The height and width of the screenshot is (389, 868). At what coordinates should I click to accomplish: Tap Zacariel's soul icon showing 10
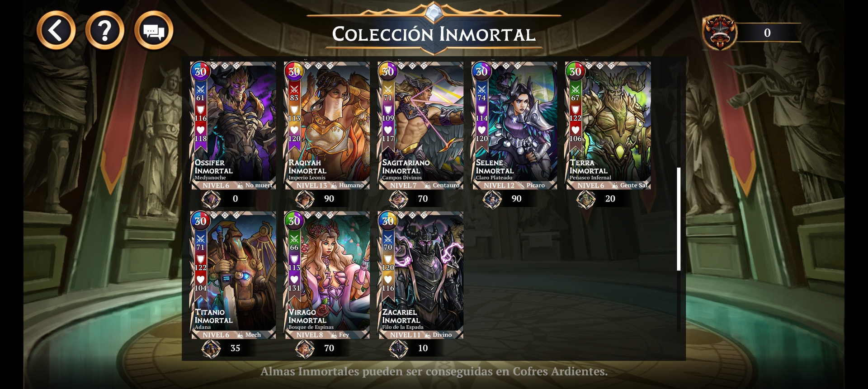click(399, 348)
